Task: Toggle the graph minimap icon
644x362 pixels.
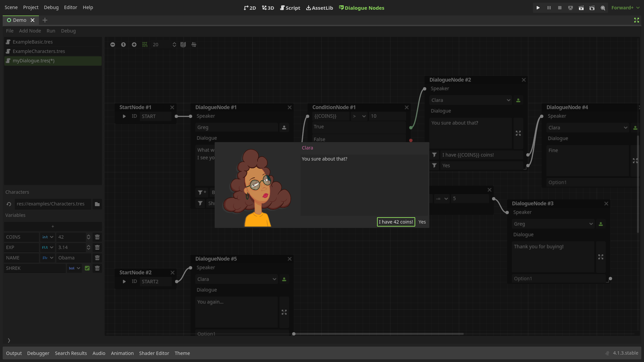Action: coord(183,45)
